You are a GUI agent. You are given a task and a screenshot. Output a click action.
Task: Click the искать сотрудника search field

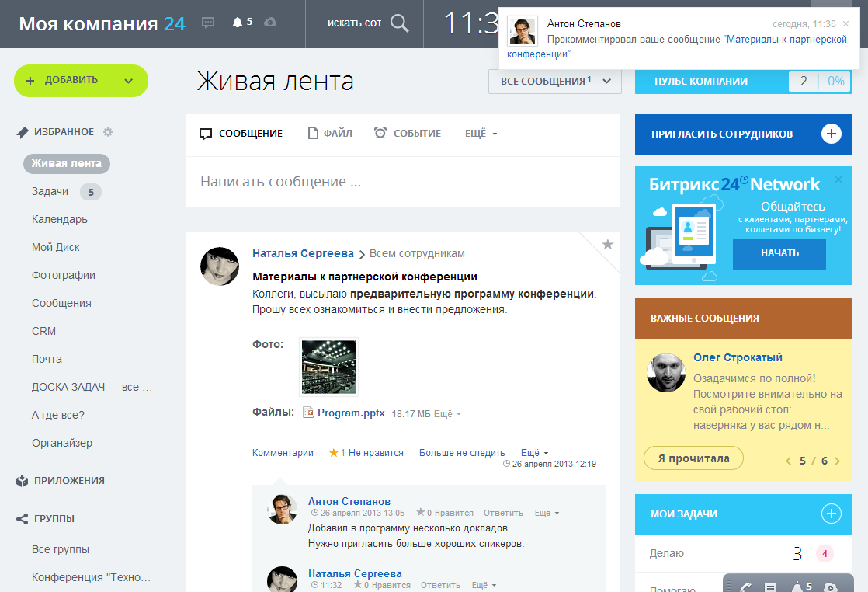click(354, 23)
